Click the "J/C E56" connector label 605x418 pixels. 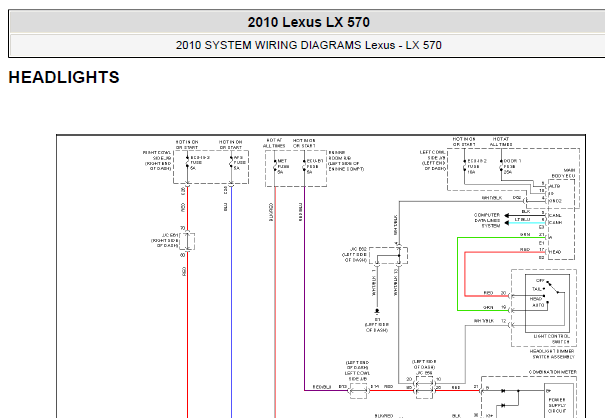pos(424,373)
